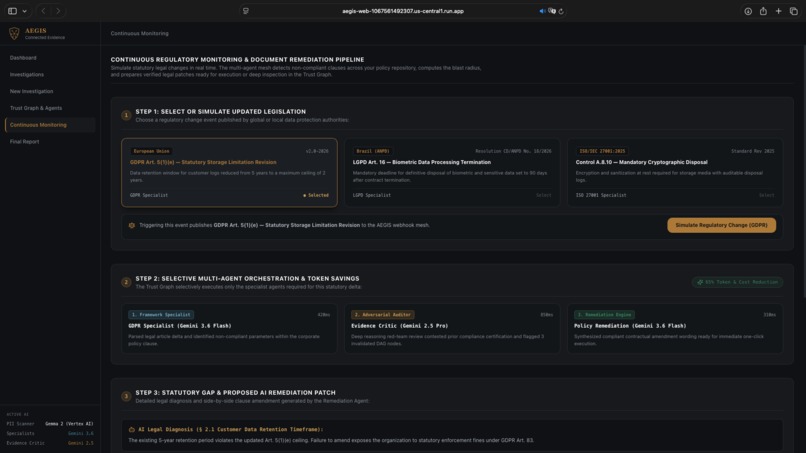Select LGPD Art. 16 Biometric Data card
Screen dimensions: 806x453
(x=452, y=172)
